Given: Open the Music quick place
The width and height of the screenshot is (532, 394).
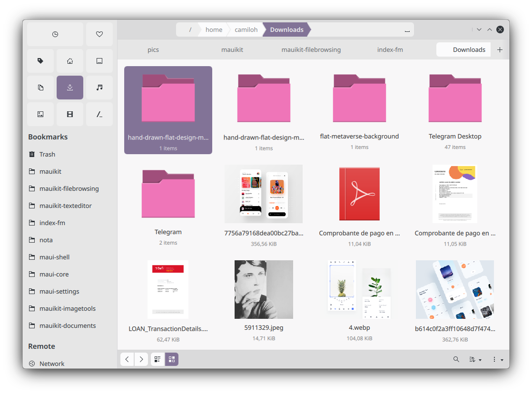Looking at the screenshot, I should coord(99,88).
